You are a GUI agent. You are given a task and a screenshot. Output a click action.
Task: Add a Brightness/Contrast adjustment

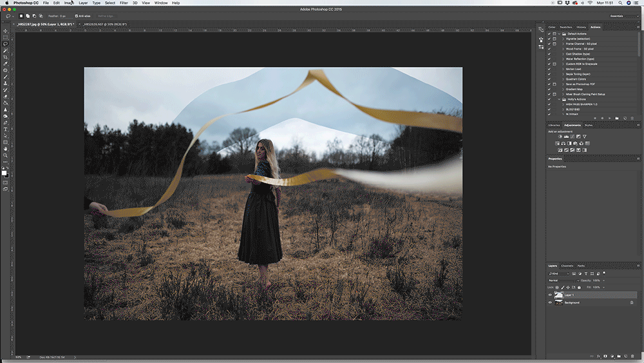coord(560,137)
